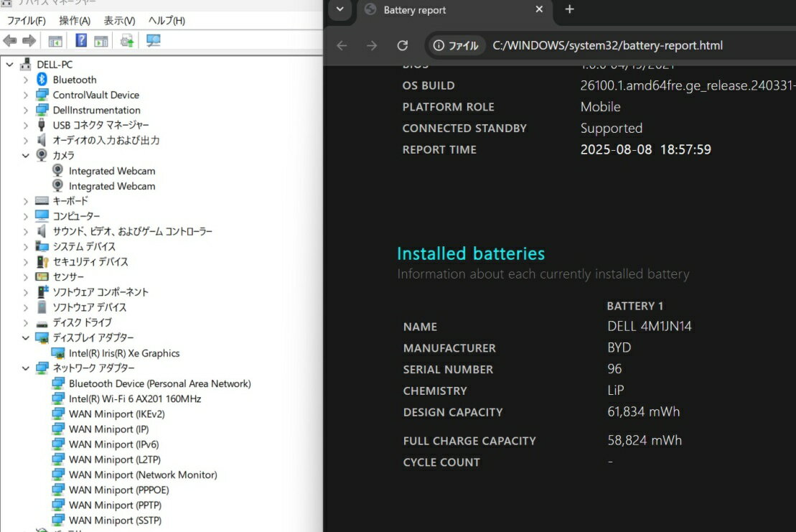
Task: Select the first Integrated Webcam entry
Action: (111, 171)
